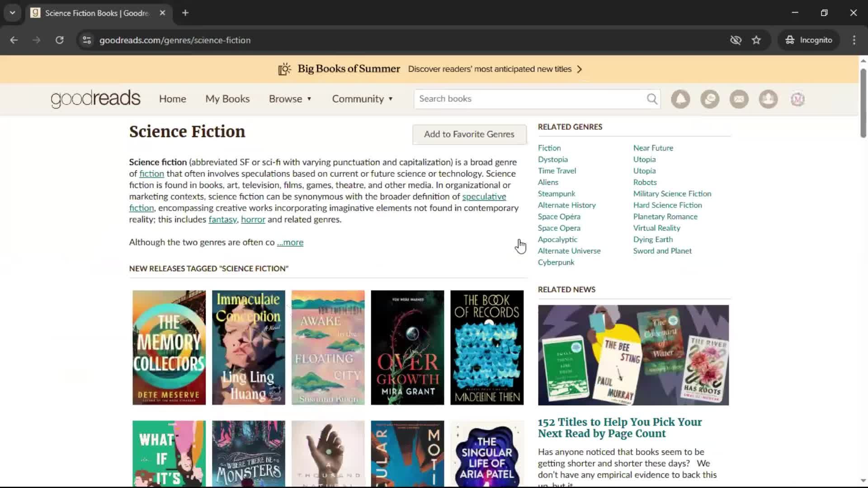Open 152 Titles page count article
Screen dimensions: 868x488
[620, 428]
